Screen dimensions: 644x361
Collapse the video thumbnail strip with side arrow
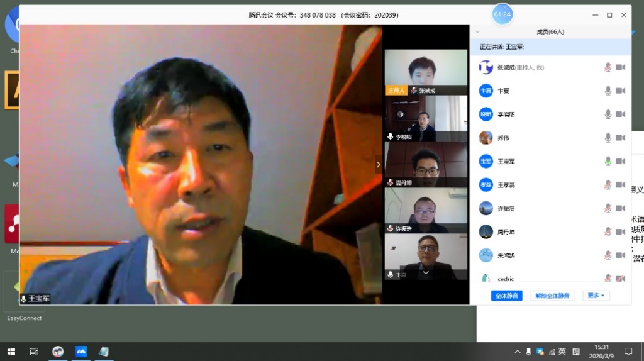[378, 165]
